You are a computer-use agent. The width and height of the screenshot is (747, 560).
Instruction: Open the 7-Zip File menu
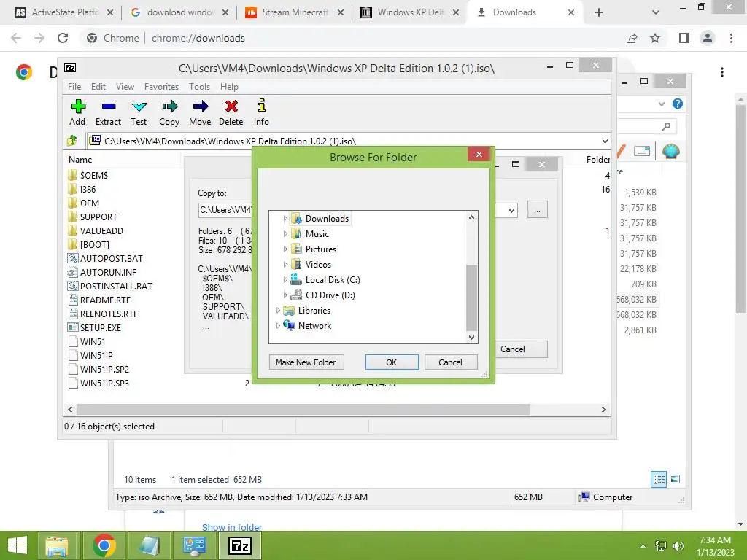74,87
